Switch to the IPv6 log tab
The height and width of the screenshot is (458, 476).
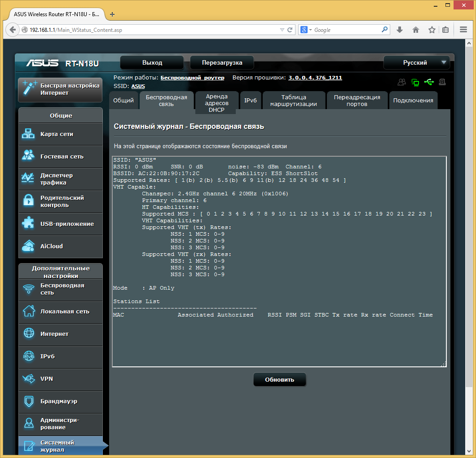coord(251,100)
